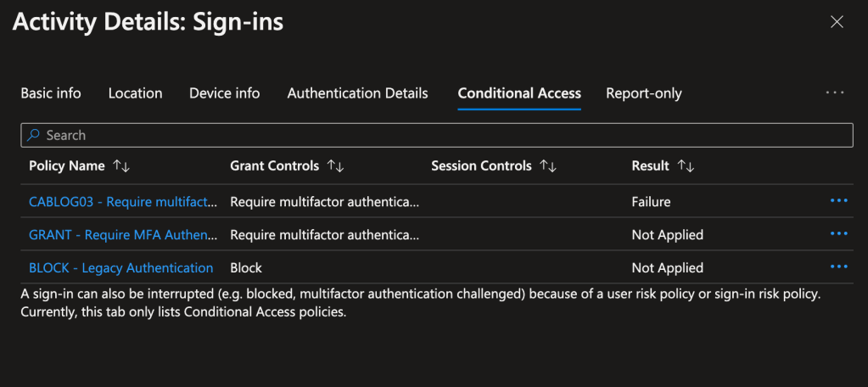
Task: Sort by Result column arrows
Action: pyautogui.click(x=686, y=166)
